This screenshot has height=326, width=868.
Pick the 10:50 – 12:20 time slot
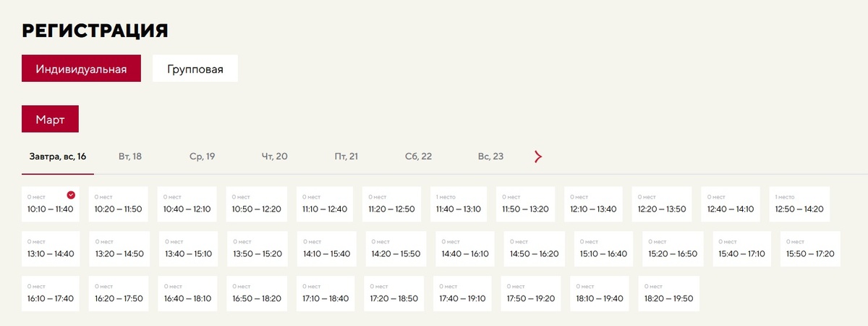click(x=257, y=204)
